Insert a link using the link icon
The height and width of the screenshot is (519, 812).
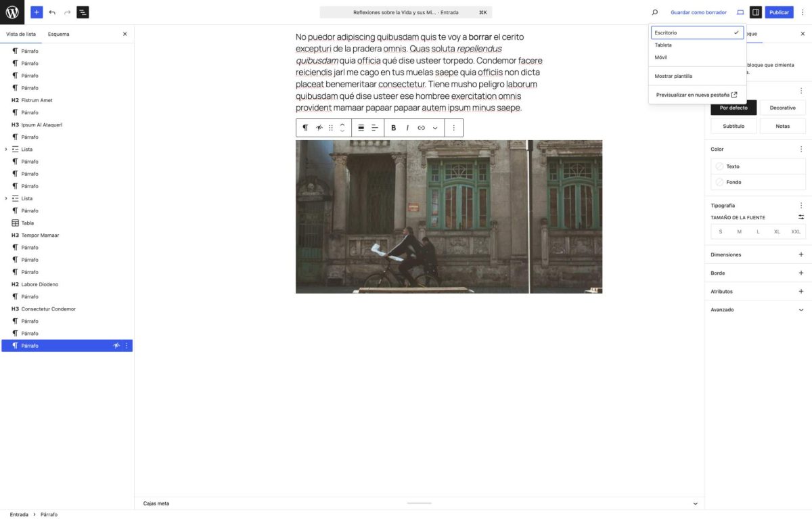[421, 128]
